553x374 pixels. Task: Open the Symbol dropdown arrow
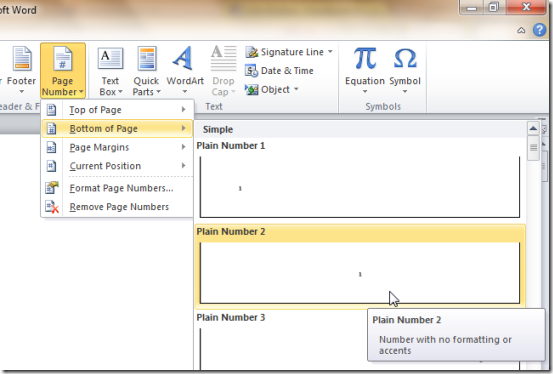[405, 92]
